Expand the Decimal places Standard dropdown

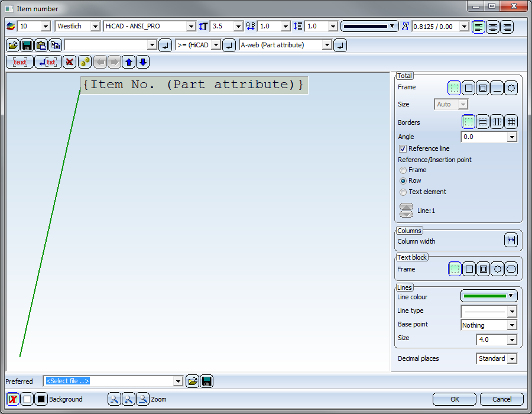pos(511,359)
